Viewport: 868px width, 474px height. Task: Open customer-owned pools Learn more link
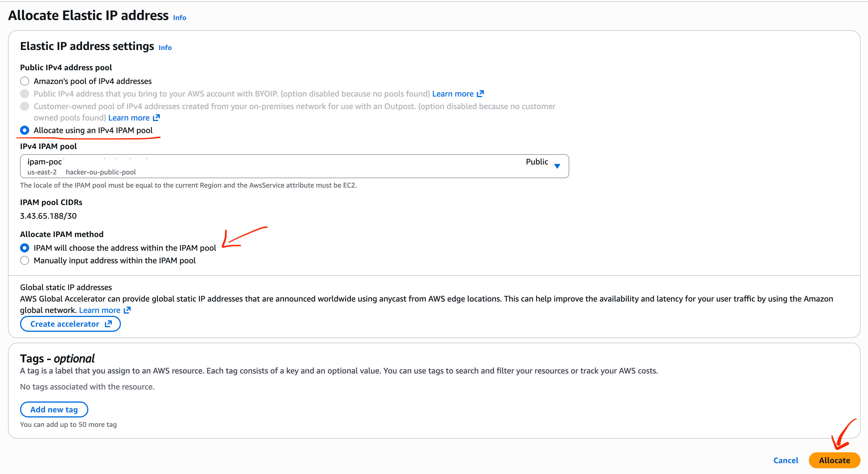pos(129,118)
